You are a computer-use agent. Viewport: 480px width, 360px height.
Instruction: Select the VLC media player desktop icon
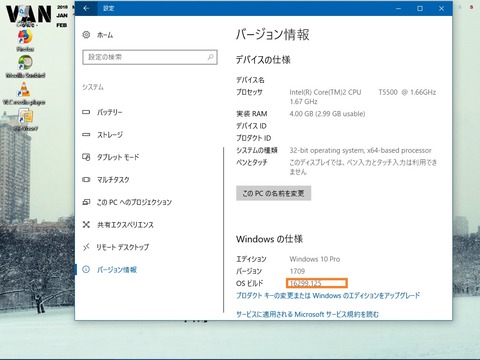click(24, 93)
